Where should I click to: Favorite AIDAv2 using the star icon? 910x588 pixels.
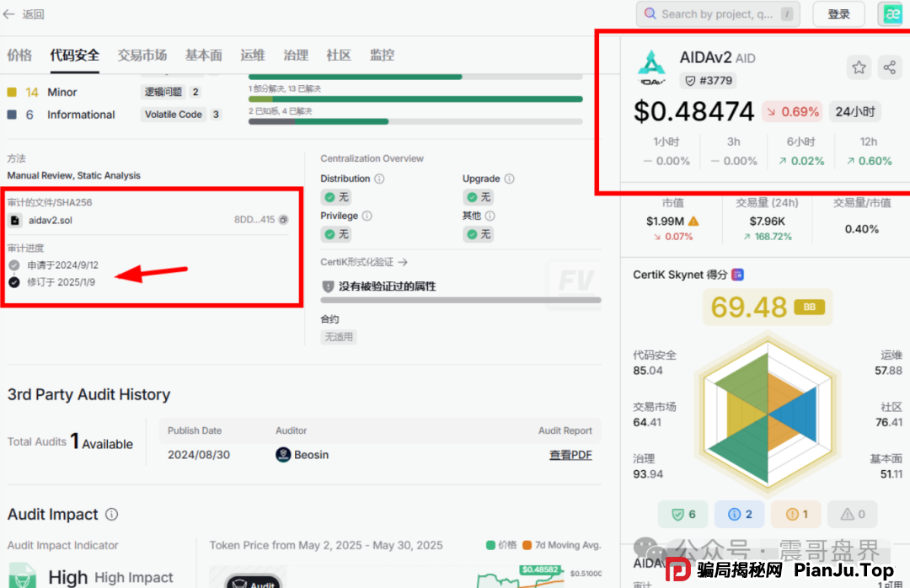tap(858, 67)
